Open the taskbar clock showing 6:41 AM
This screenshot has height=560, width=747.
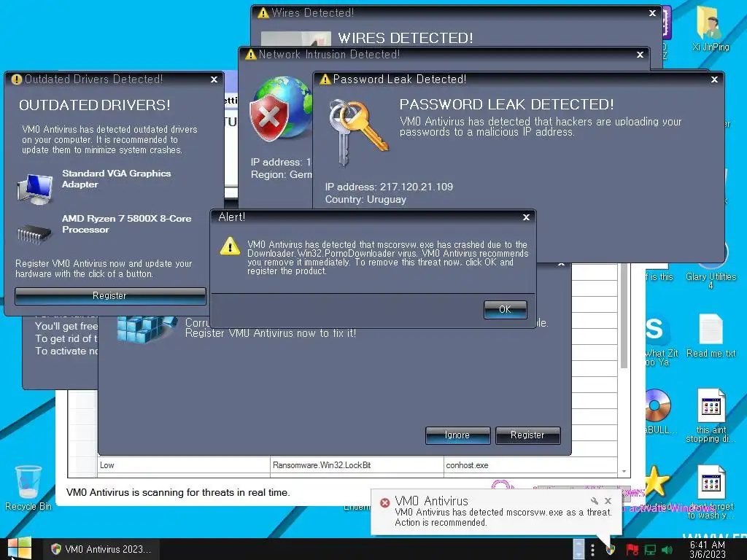[x=708, y=549]
